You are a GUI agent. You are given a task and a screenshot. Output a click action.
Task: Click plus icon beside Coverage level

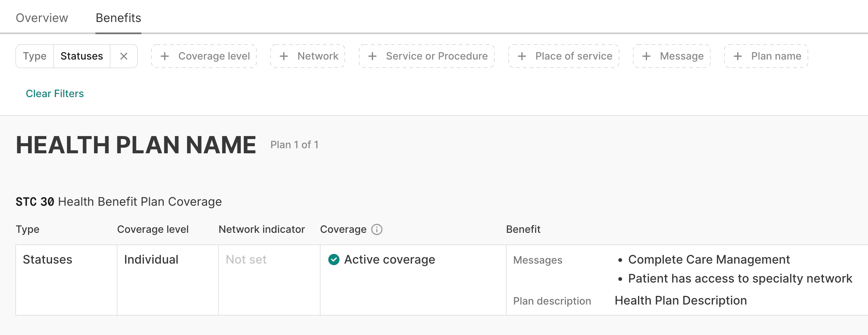[165, 56]
